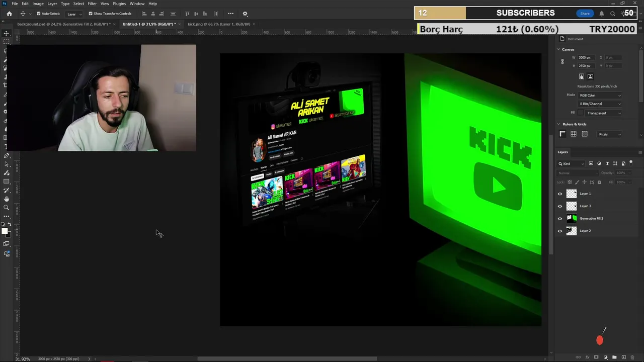Toggle guides icon in Rulers & Grids
644x362 pixels.
[585, 134]
